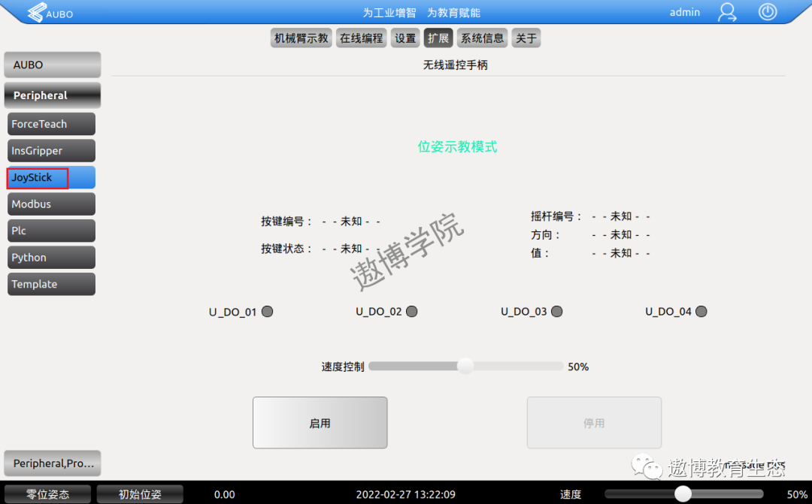Image resolution: width=812 pixels, height=504 pixels.
Task: Click the 2022-02-27 13:22:09 timestamp
Action: pyautogui.click(x=405, y=495)
